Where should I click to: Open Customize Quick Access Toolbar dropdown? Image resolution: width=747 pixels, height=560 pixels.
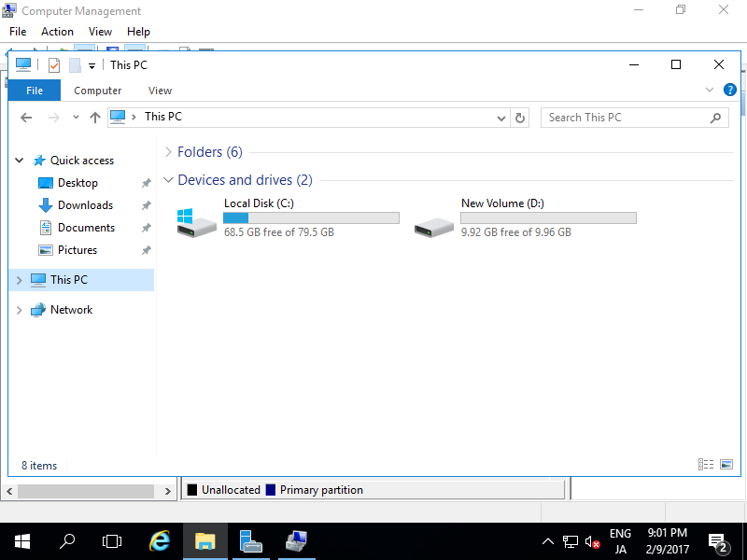pos(92,66)
